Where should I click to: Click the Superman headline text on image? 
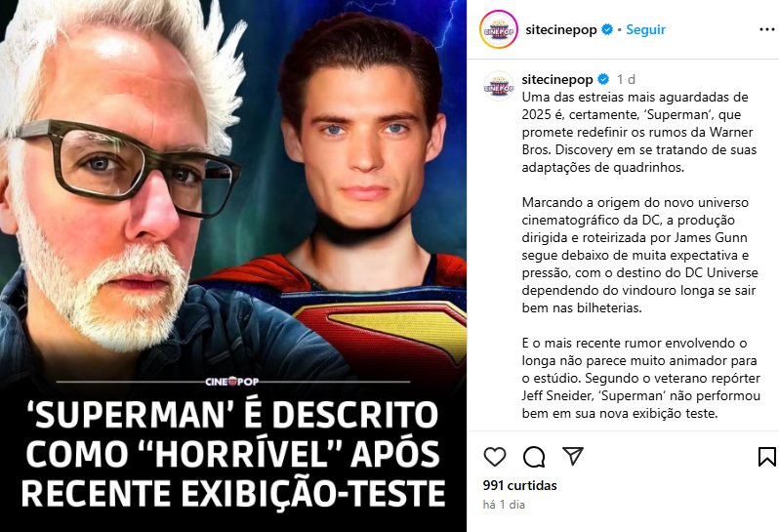point(233,454)
